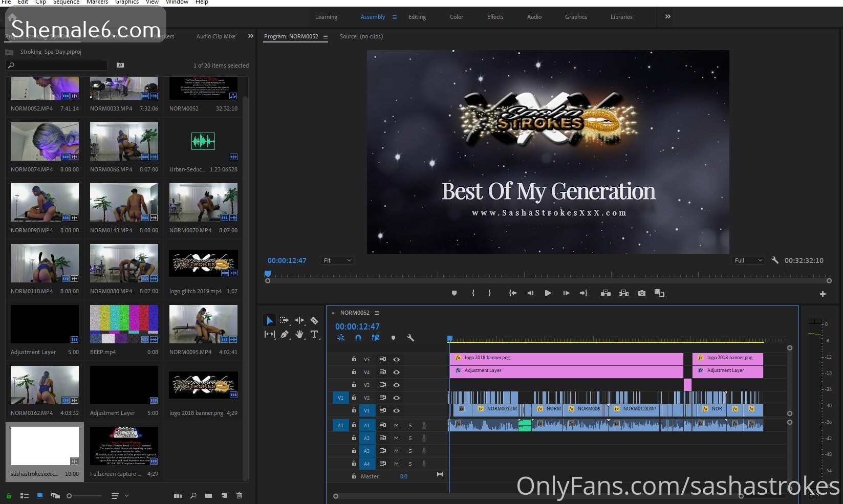Show hidden workspaces via double-arrow overflow
This screenshot has height=504, width=843.
pyautogui.click(x=667, y=16)
